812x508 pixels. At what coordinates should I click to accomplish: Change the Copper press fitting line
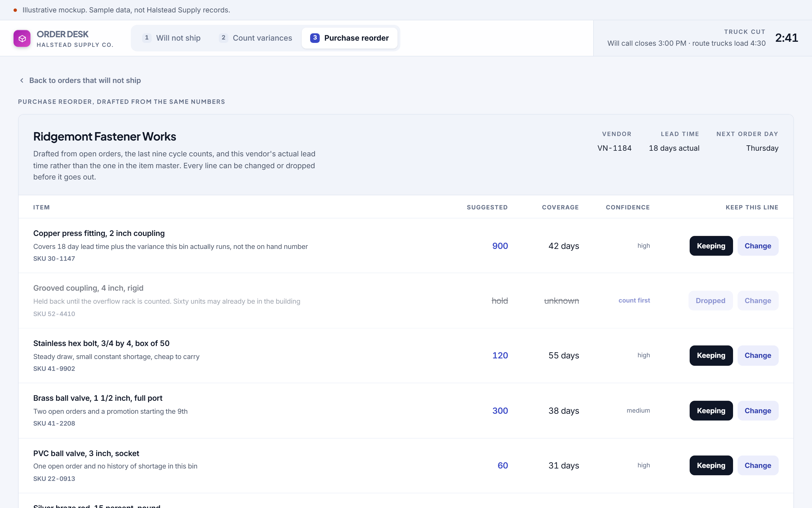758,246
